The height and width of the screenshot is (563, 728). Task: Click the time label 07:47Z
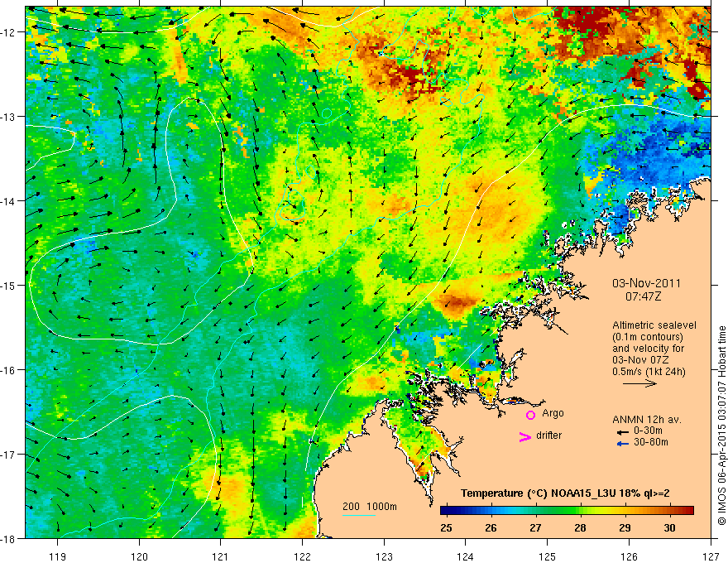pos(643,296)
